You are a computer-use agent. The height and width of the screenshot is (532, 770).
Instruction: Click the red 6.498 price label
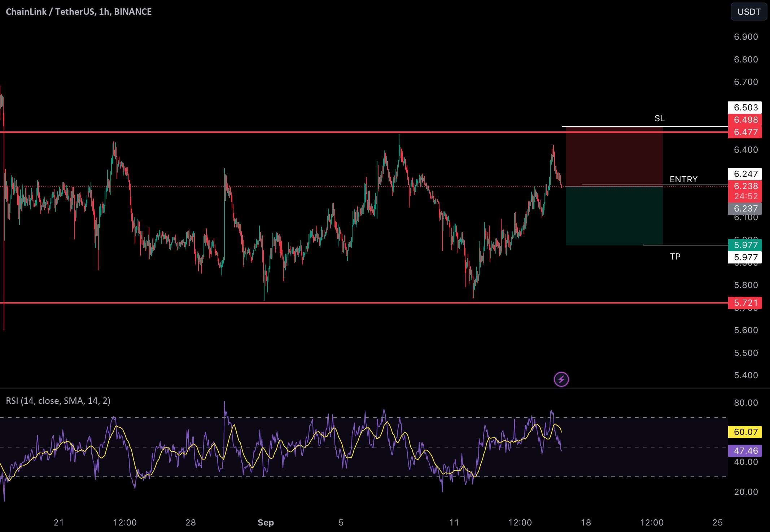click(745, 120)
